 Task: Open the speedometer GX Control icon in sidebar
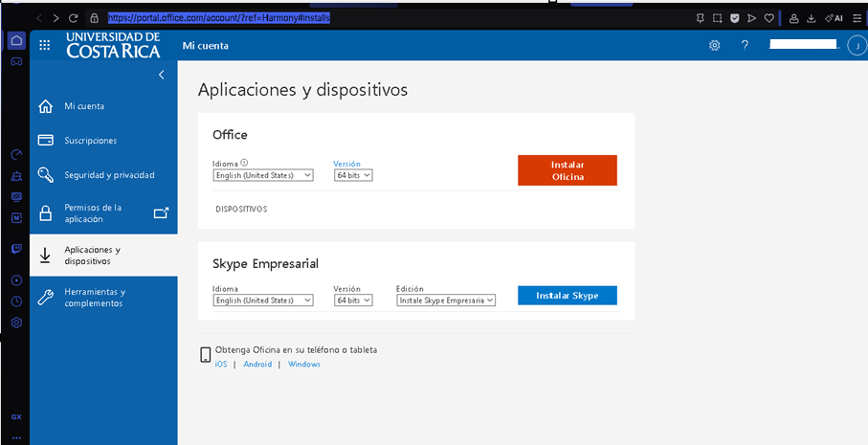coord(16,155)
